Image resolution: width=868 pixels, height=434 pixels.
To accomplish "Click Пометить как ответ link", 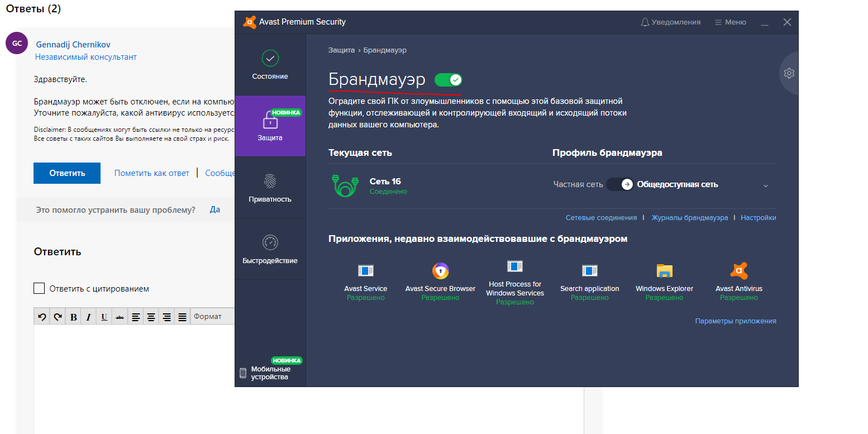I will coord(152,173).
